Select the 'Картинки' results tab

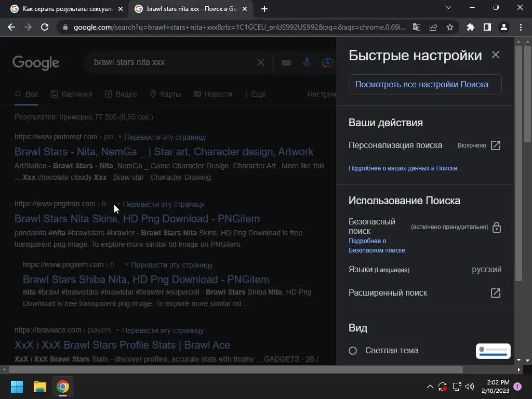pos(72,94)
